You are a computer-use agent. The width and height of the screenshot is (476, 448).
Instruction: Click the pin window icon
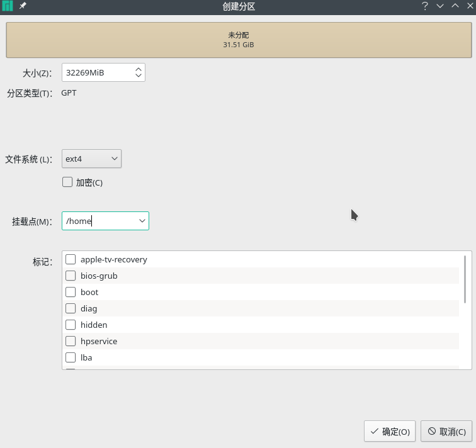click(x=23, y=6)
